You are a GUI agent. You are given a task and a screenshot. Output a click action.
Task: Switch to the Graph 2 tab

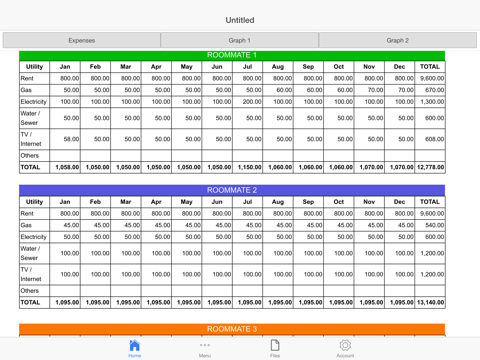click(x=398, y=40)
